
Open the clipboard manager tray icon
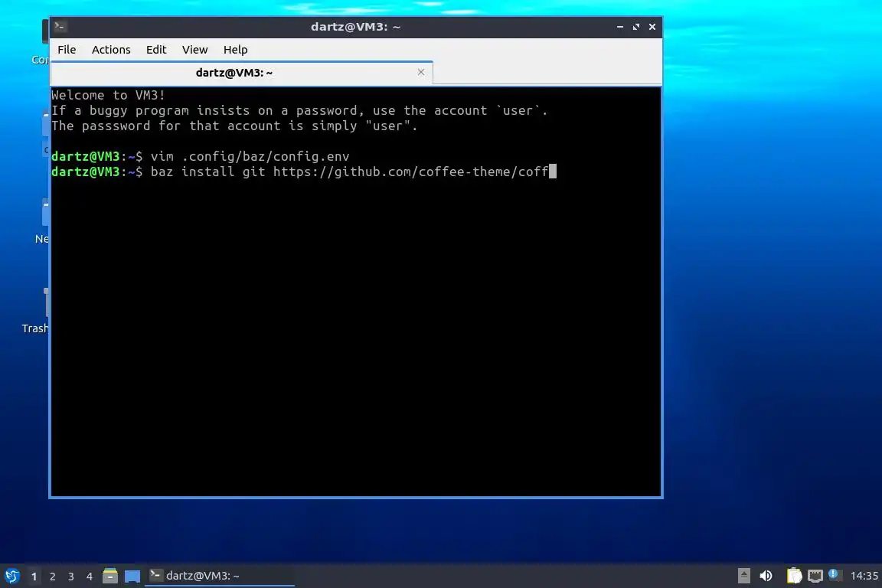point(794,576)
